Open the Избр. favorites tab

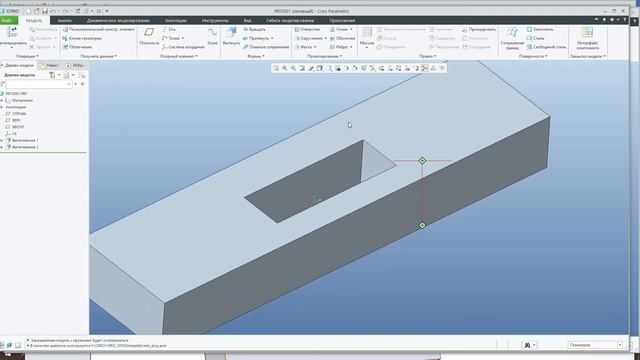point(75,65)
